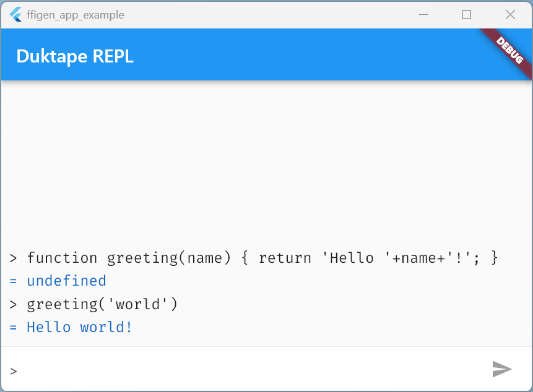This screenshot has width=533, height=392.
Task: Select the undefined result output line
Action: (x=58, y=281)
